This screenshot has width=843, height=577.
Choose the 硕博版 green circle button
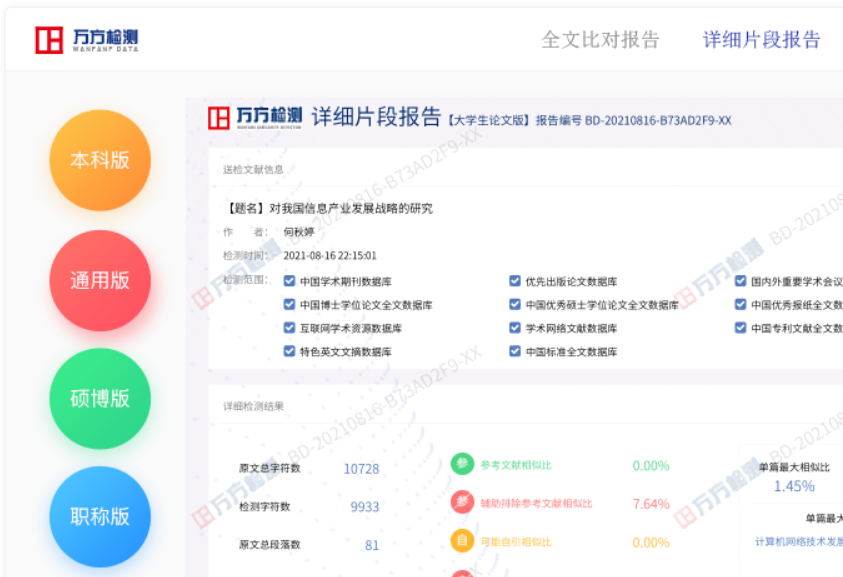pyautogui.click(x=100, y=398)
